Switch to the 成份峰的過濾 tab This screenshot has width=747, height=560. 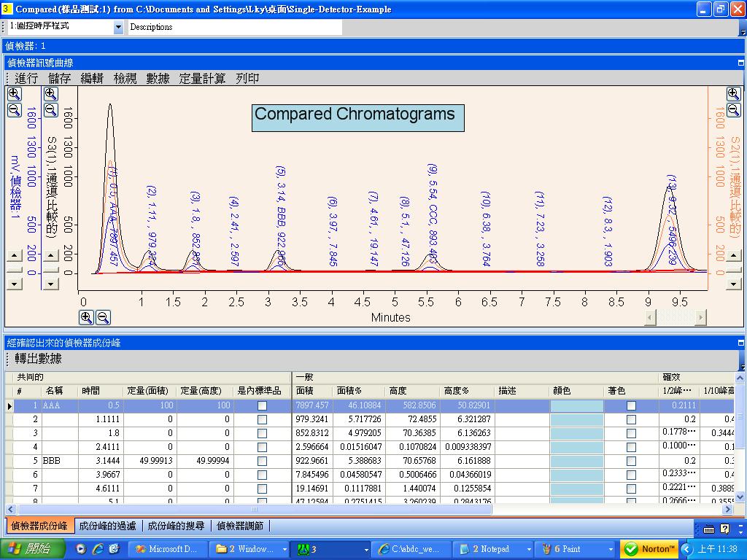(108, 526)
